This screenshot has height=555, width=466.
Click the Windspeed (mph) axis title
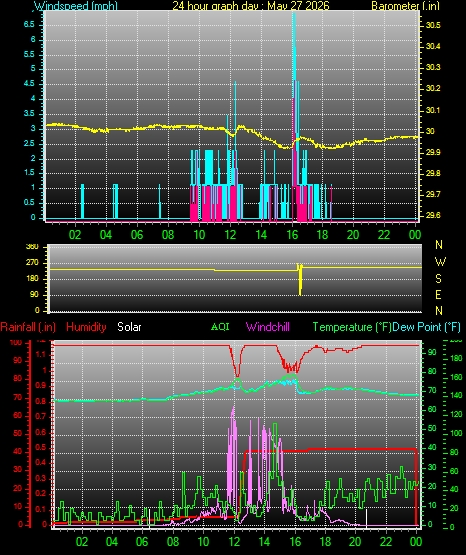76,6
